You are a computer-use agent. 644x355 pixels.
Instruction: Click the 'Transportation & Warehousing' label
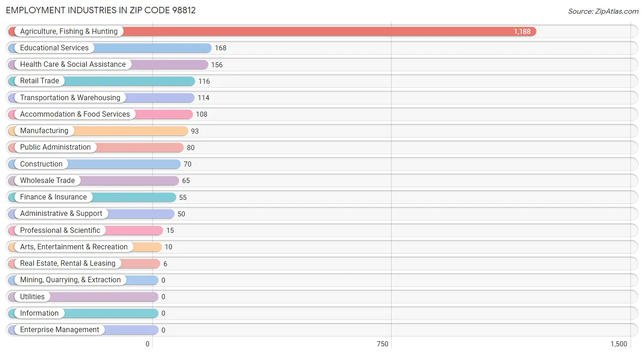70,98
